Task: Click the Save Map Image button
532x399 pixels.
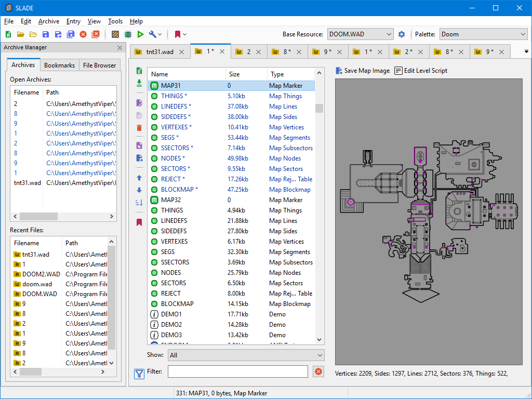Action: (x=363, y=71)
